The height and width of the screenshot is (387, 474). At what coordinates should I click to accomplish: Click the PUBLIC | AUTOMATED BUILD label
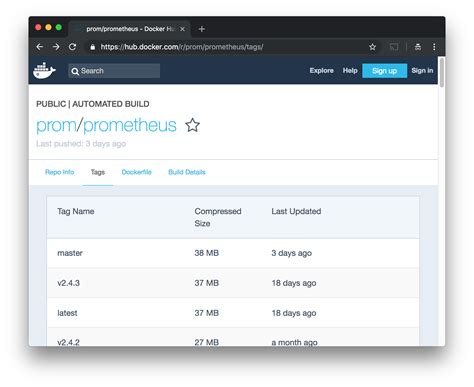93,104
